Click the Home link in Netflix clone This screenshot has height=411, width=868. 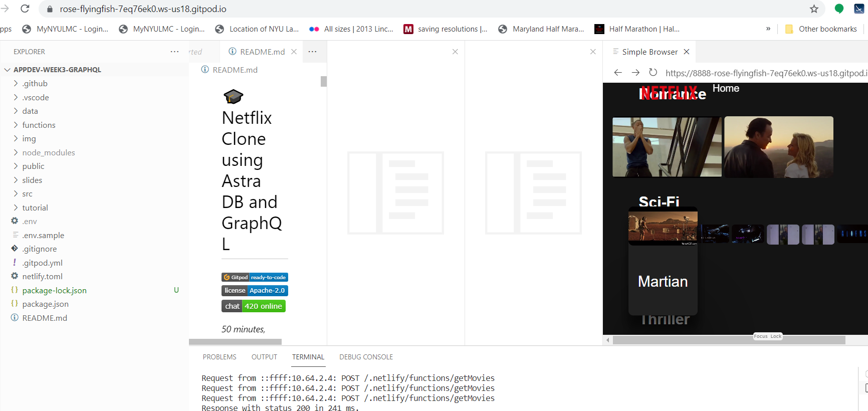pos(726,88)
